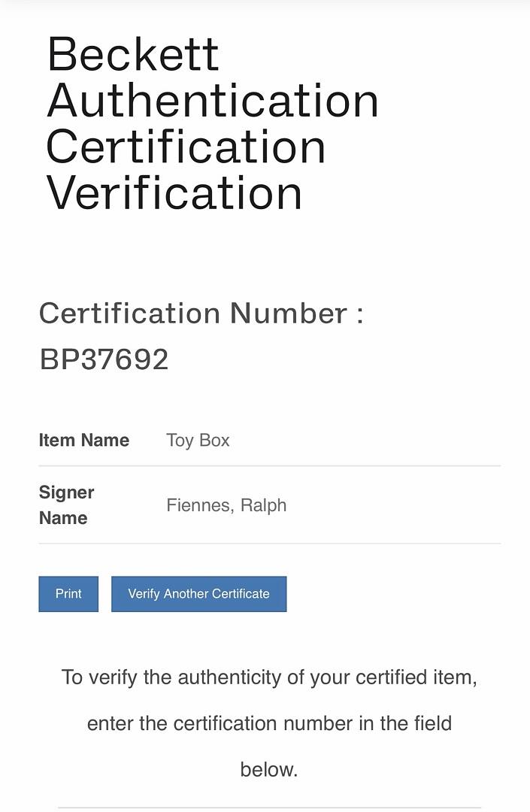Click the horizontal rule under the instructions

click(x=269, y=807)
